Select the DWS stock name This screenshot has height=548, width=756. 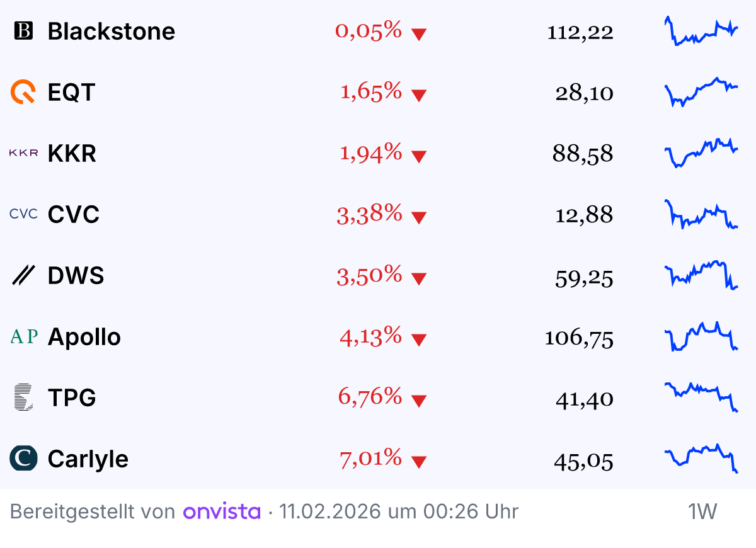click(76, 275)
